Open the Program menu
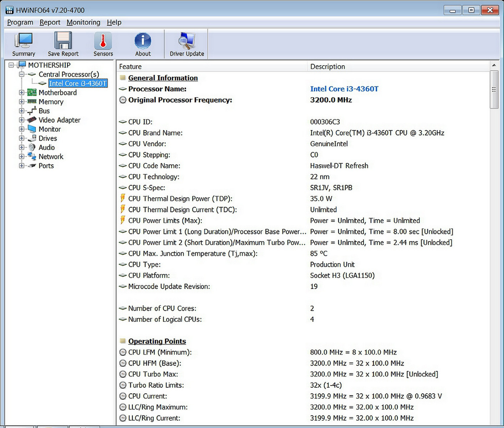 (x=20, y=22)
